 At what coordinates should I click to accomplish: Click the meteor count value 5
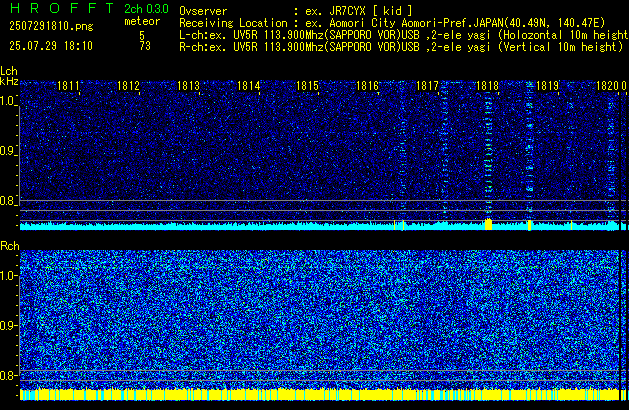coord(142,35)
